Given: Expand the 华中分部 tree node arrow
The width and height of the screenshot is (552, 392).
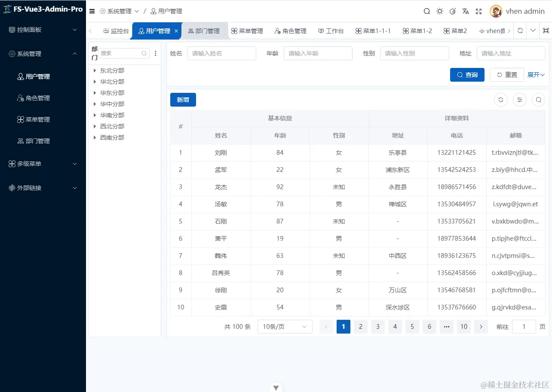Looking at the screenshot, I should tap(95, 104).
